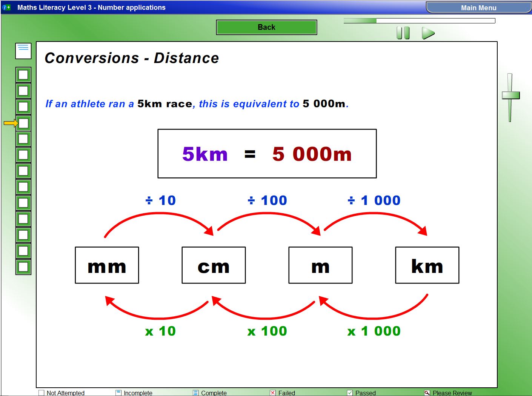Open the table of contents icon above the page list
The image size is (532, 396).
coord(23,51)
